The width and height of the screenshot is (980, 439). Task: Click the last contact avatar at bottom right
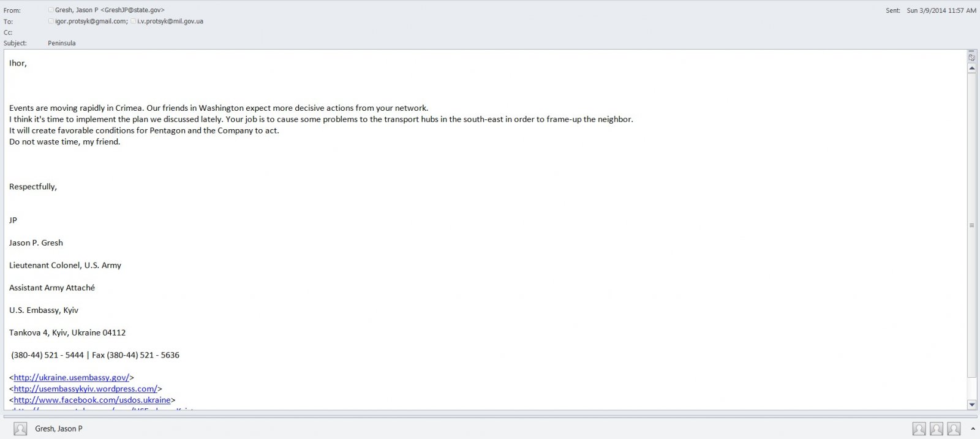[954, 429]
